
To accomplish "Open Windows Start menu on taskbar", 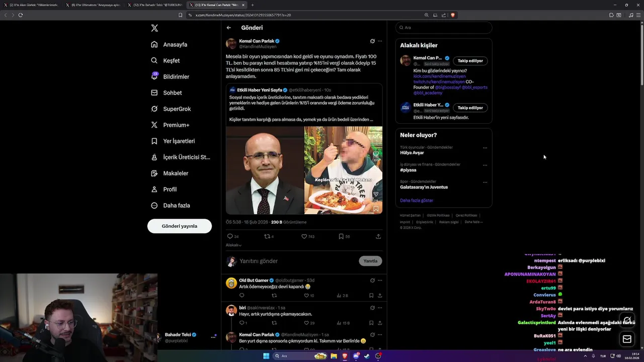I will (266, 356).
